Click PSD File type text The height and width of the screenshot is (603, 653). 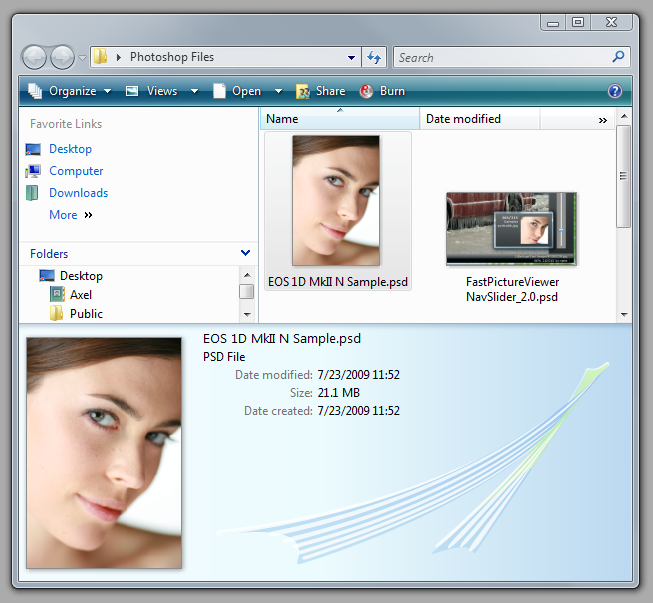(224, 357)
